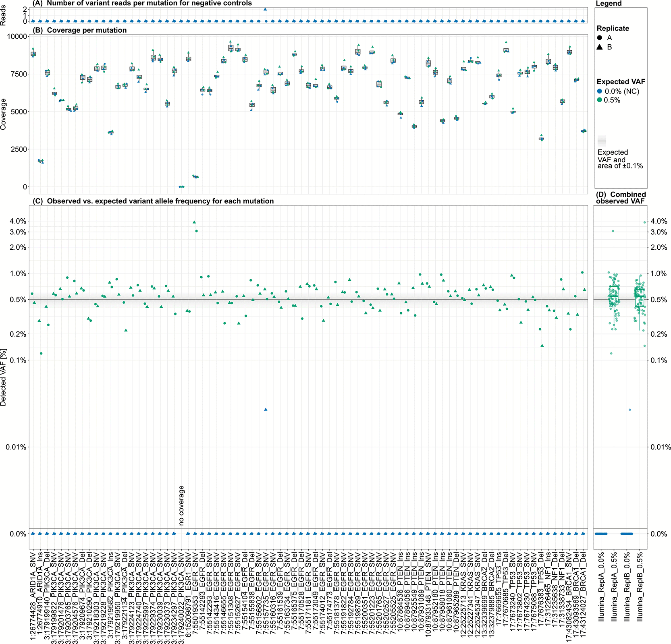
Task: Click the 'Coverage' y-axis label
Action: [4, 114]
